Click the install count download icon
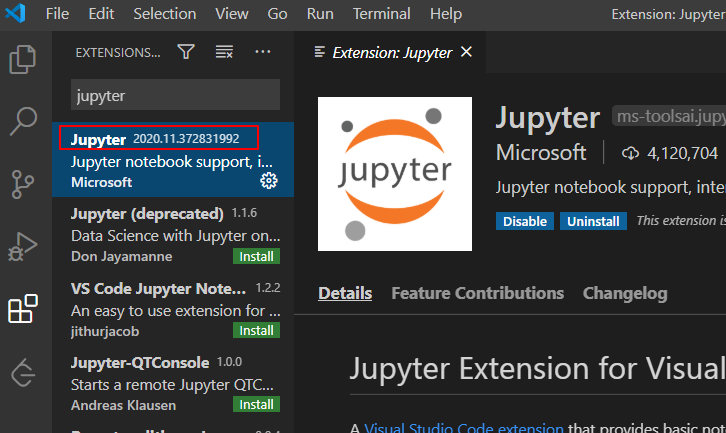This screenshot has width=726, height=433. pyautogui.click(x=630, y=153)
